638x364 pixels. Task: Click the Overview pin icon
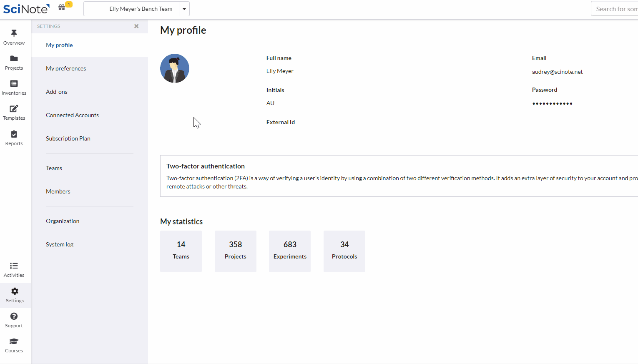coord(14,33)
